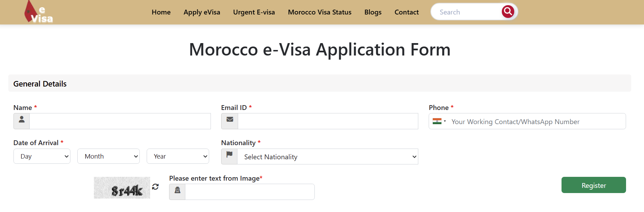Expand the Select Nationality dropdown
The width and height of the screenshot is (644, 212).
[328, 157]
